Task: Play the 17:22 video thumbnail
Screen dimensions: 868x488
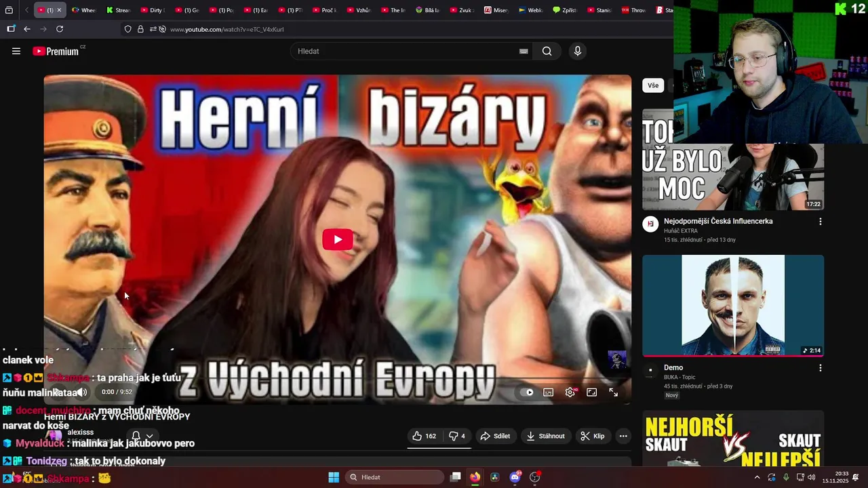Action: tap(733, 159)
